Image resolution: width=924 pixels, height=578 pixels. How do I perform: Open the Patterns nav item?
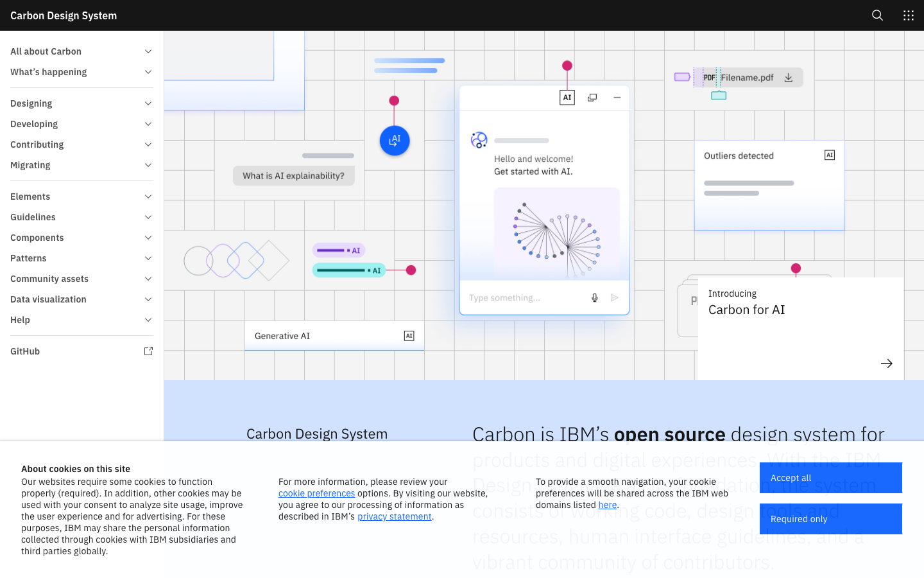point(81,258)
